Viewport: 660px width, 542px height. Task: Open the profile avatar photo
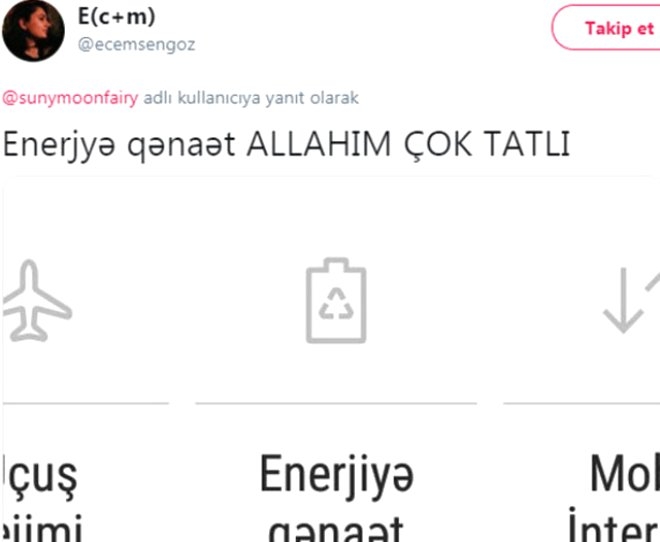pyautogui.click(x=33, y=31)
